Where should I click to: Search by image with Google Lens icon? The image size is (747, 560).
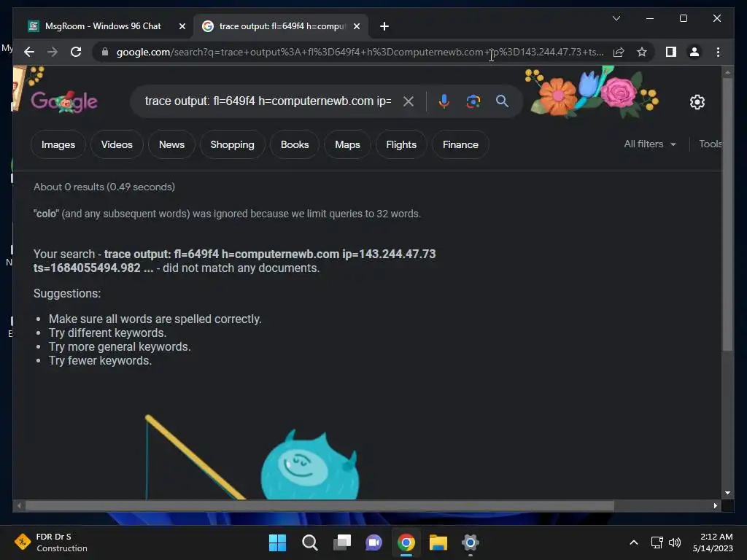point(473,101)
